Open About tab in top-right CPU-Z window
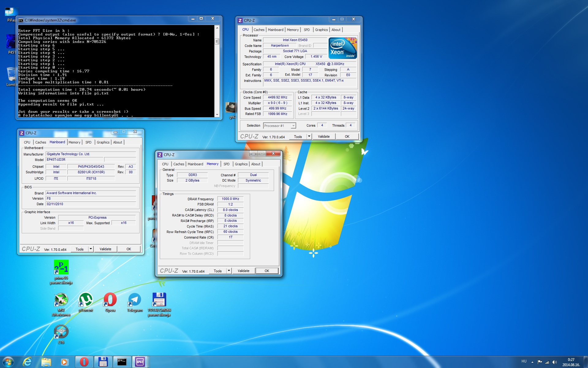The height and width of the screenshot is (368, 588). point(336,30)
